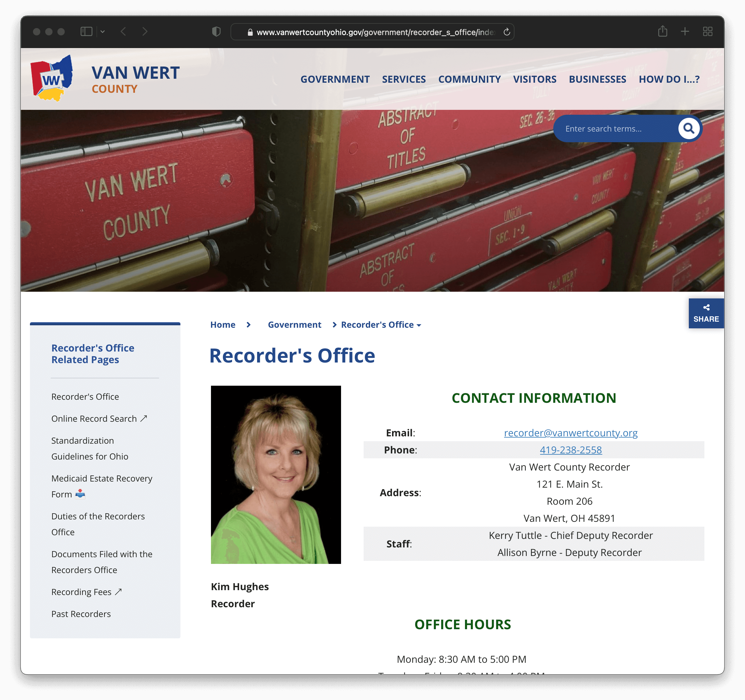Viewport: 745px width, 700px height.
Task: Click the Kim Hughes portrait photo
Action: [x=276, y=474]
